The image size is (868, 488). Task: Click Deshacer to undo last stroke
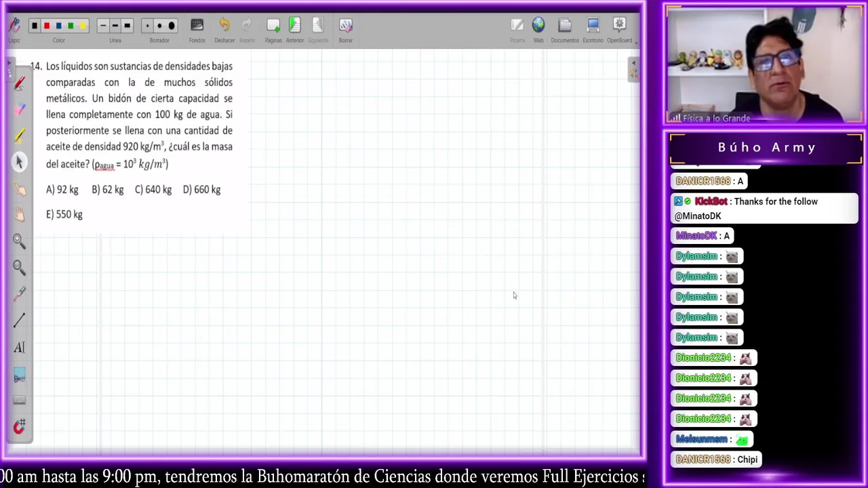224,30
